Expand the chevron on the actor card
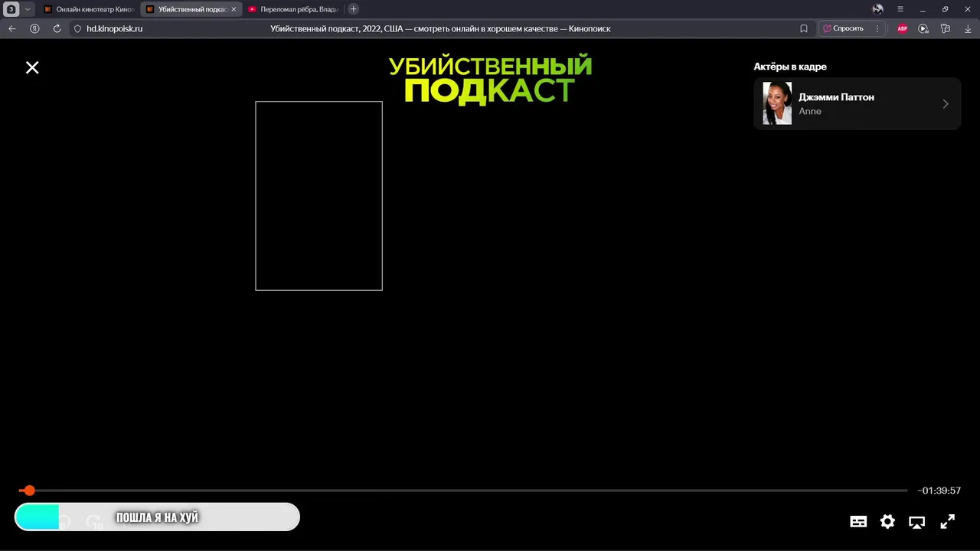Viewport: 980px width, 551px height. pyautogui.click(x=946, y=104)
